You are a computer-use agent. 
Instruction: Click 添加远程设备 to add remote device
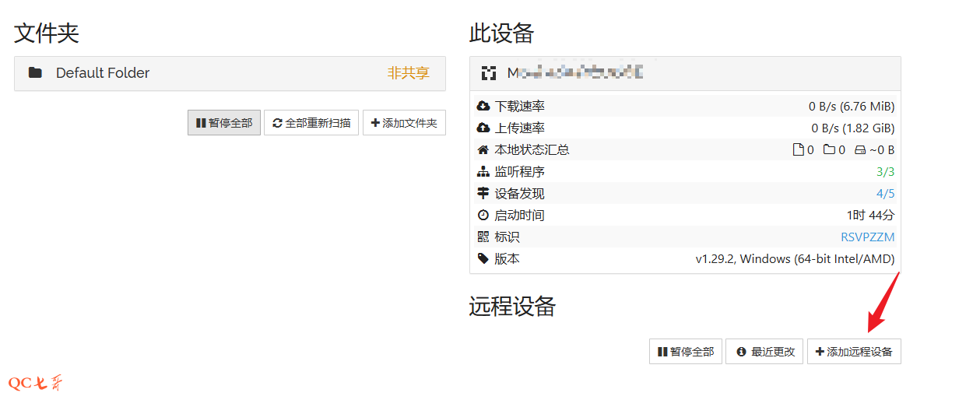tap(854, 352)
